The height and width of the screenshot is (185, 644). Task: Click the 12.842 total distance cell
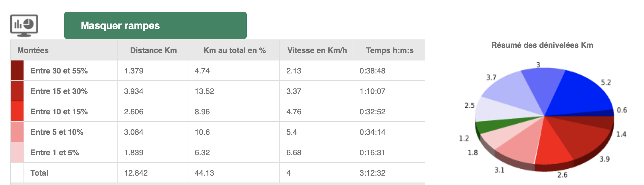136,173
